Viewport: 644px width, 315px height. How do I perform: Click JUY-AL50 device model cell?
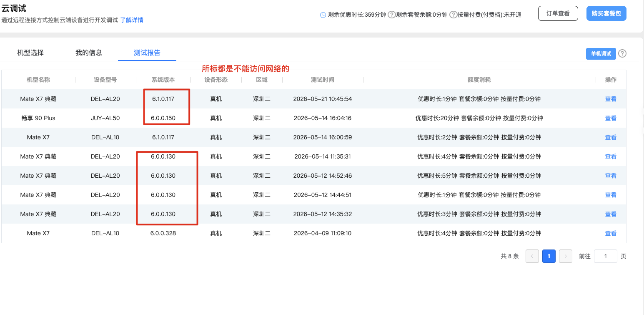pyautogui.click(x=105, y=118)
